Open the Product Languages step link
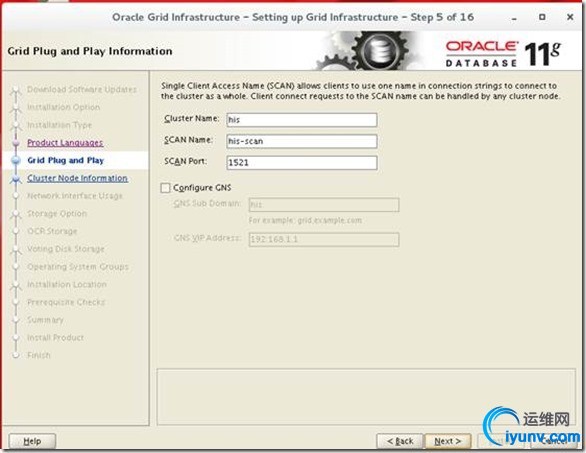Screen dimensions: 586x453 65,142
